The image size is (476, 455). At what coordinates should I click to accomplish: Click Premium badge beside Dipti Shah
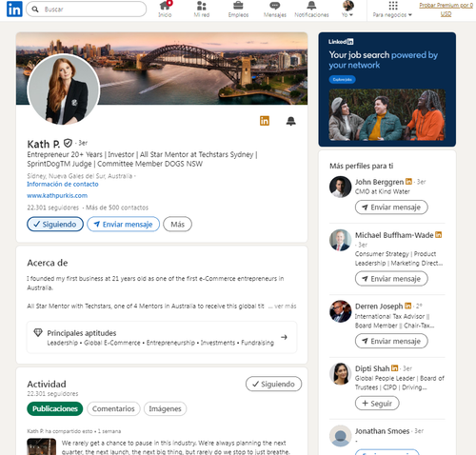[394, 368]
